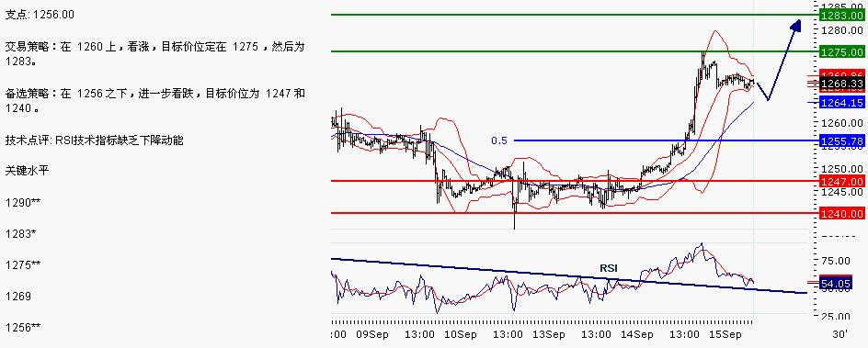Click the black 1268.33 current price tag

(842, 84)
